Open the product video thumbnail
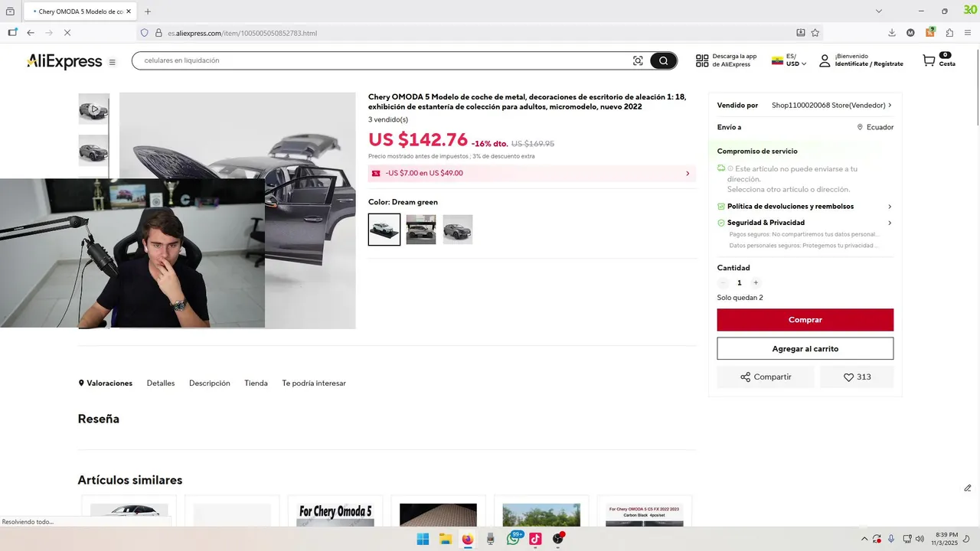Screen dimensions: 980x551 point(94,109)
